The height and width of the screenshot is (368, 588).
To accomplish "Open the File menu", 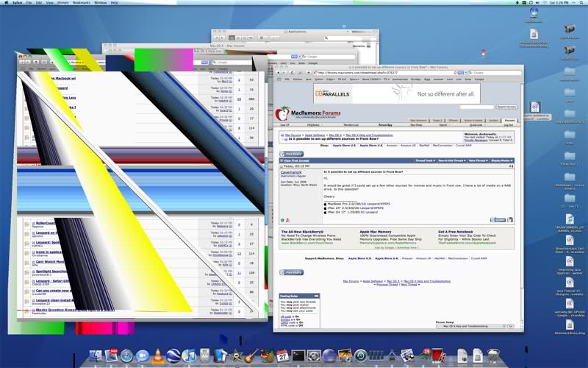I will [x=29, y=3].
